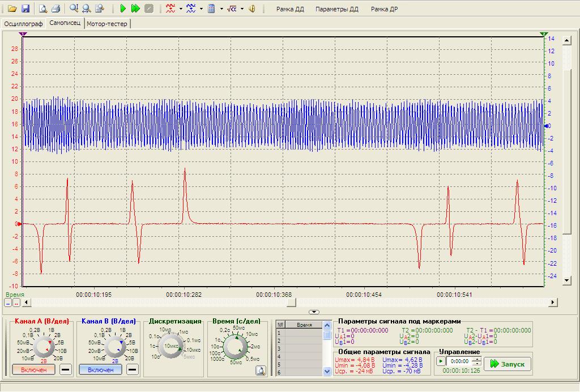Switch to the Осциллограф tab
Image resolution: width=580 pixels, height=392 pixels.
(x=23, y=24)
